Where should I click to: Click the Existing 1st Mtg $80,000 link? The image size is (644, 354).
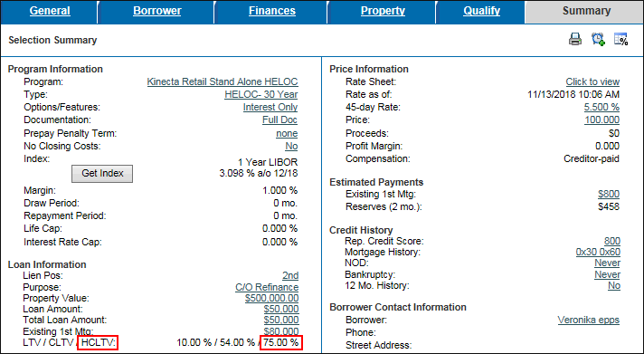281,331
